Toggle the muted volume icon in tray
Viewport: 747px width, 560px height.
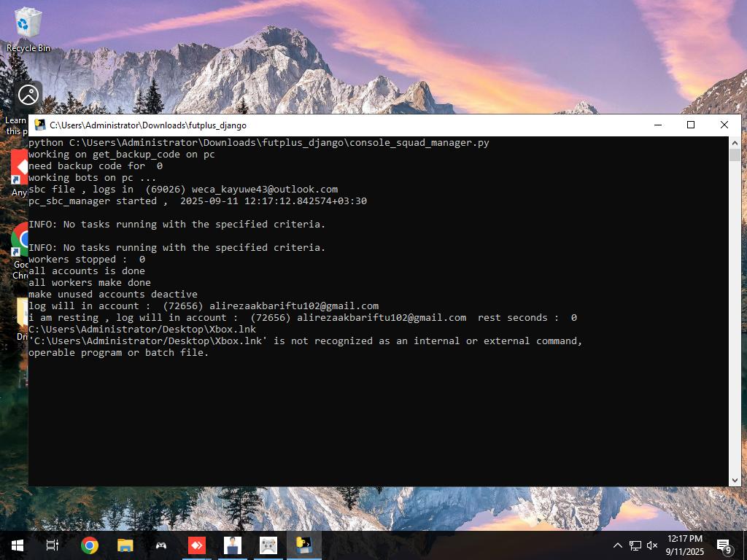[x=652, y=545]
